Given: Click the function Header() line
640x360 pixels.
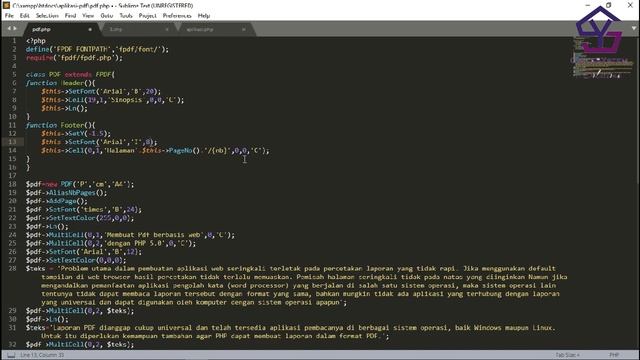Looking at the screenshot, I should 60,83.
